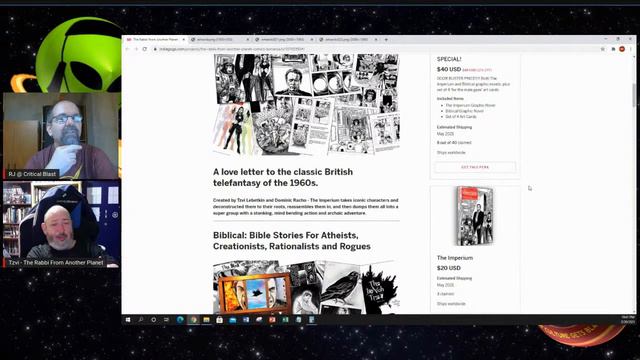Image resolution: width=640 pixels, height=360 pixels.
Task: Go forward in the browser
Action: [x=136, y=49]
